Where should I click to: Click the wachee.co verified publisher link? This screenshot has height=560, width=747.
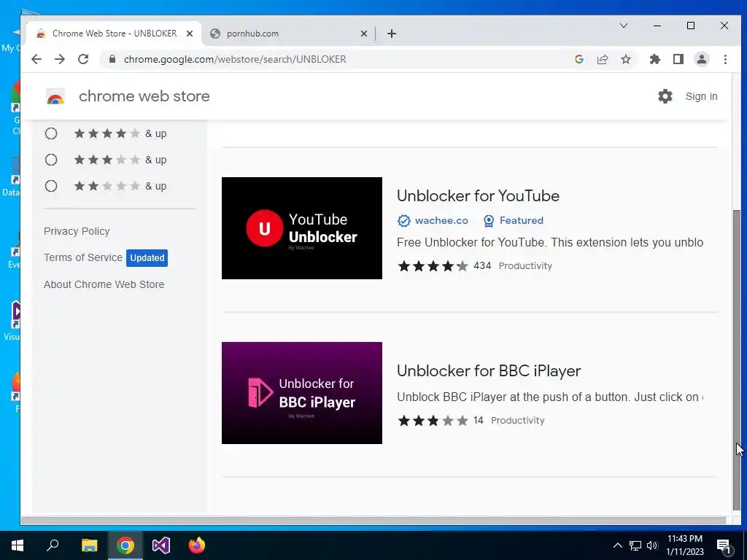tap(433, 220)
